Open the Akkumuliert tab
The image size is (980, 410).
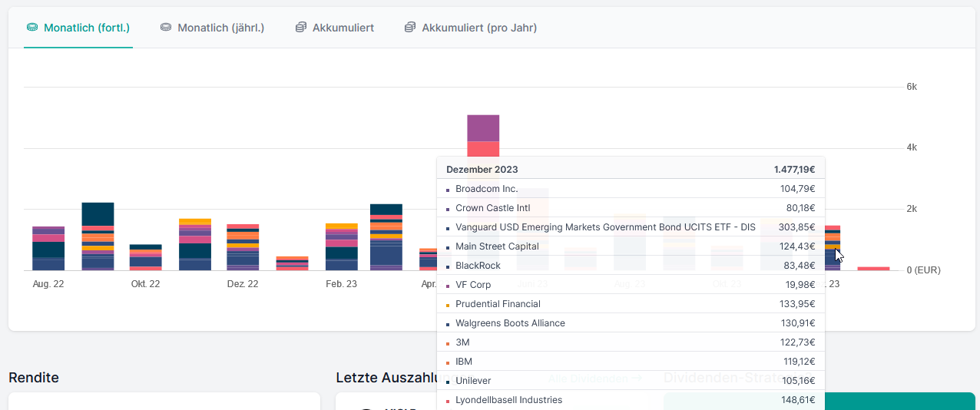pyautogui.click(x=343, y=28)
